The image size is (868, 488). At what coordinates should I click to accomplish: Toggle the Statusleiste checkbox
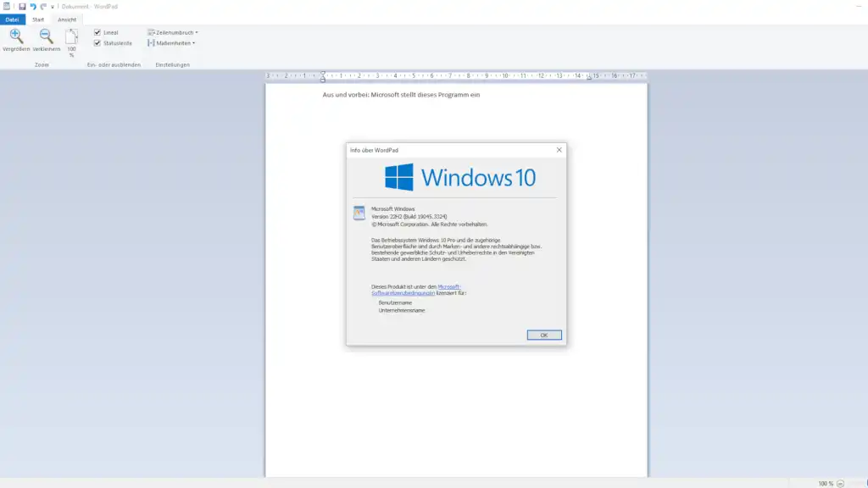click(97, 43)
